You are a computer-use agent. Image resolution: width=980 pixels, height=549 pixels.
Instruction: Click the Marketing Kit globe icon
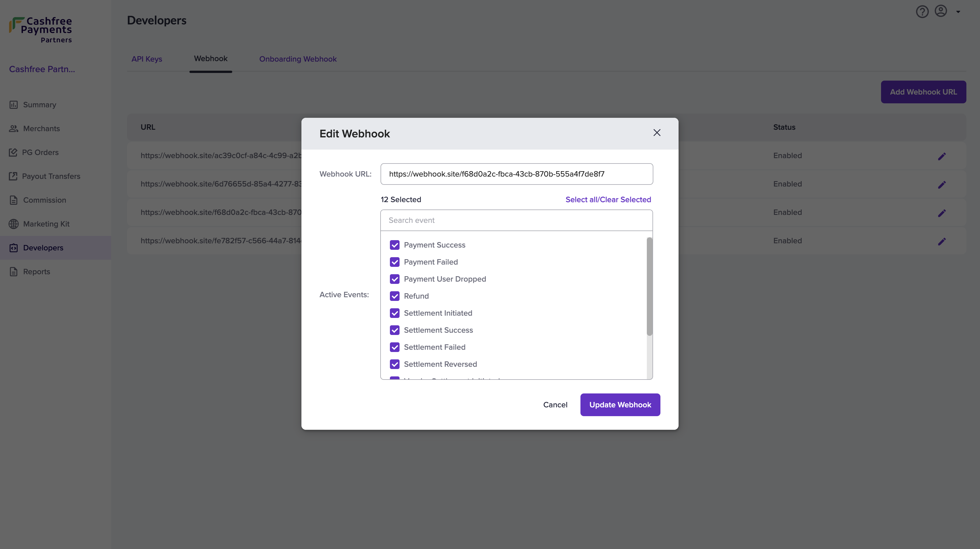[14, 224]
